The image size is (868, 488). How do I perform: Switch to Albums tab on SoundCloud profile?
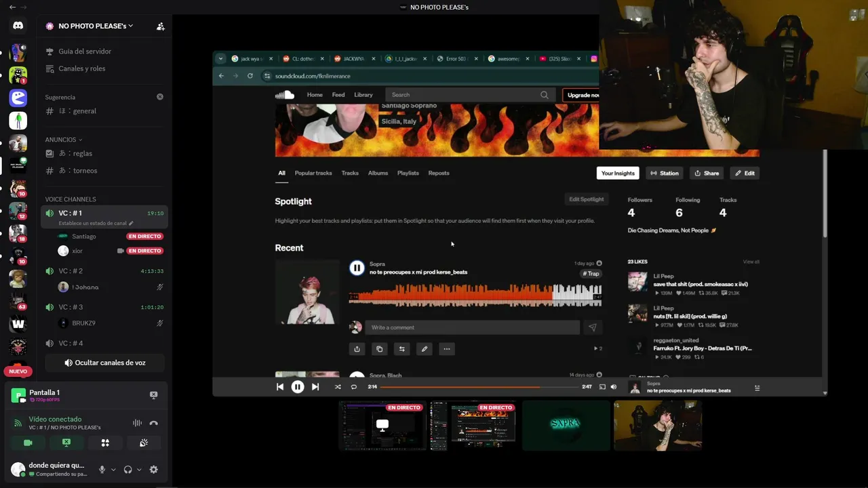(x=378, y=173)
